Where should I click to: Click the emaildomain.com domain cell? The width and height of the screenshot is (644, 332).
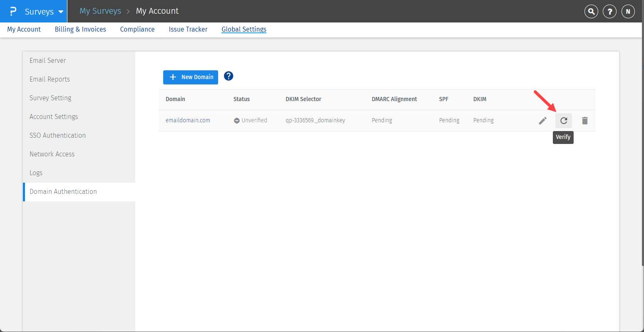tap(188, 120)
